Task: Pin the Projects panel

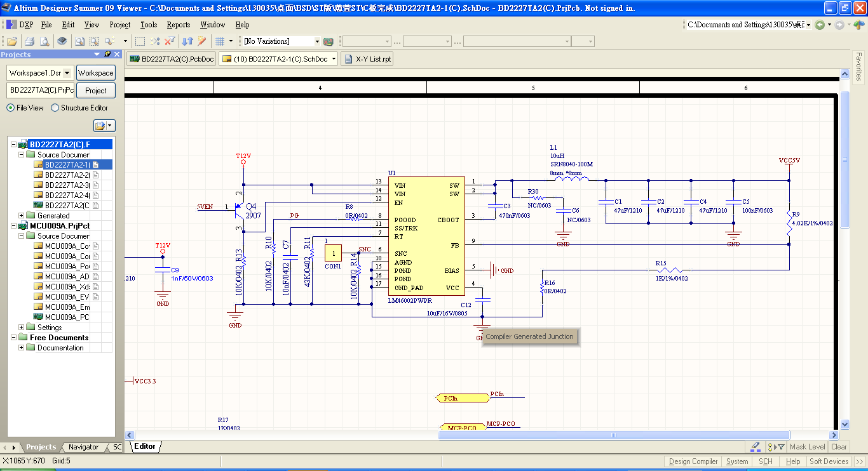Action: pos(107,55)
